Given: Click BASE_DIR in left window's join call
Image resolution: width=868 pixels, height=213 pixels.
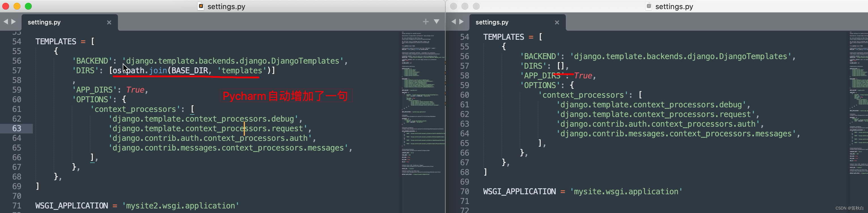Looking at the screenshot, I should [x=190, y=70].
